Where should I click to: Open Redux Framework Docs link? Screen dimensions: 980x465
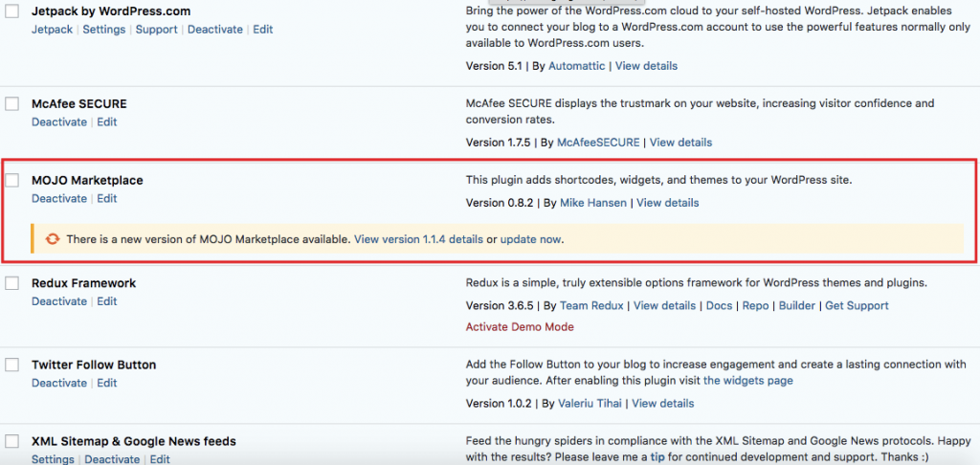pos(719,305)
